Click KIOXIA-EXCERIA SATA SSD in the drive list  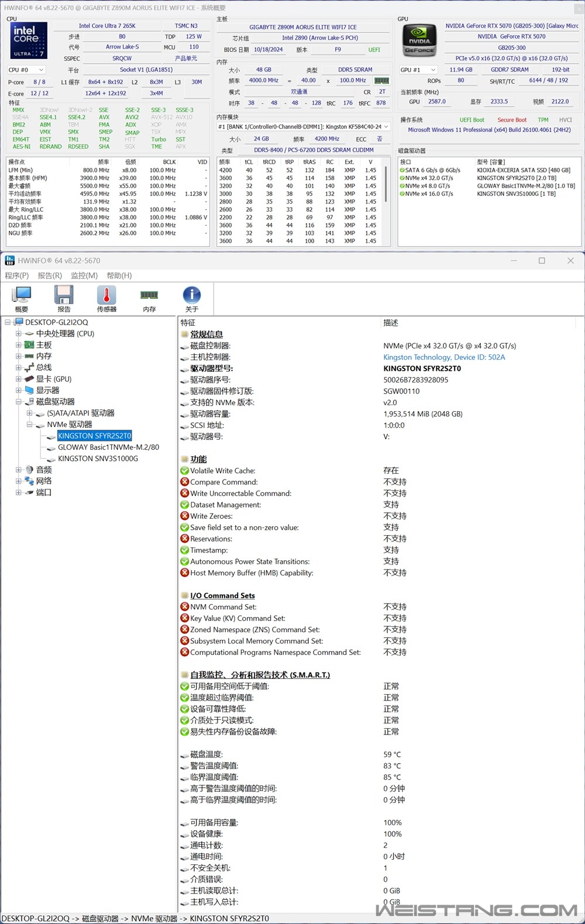point(524,170)
